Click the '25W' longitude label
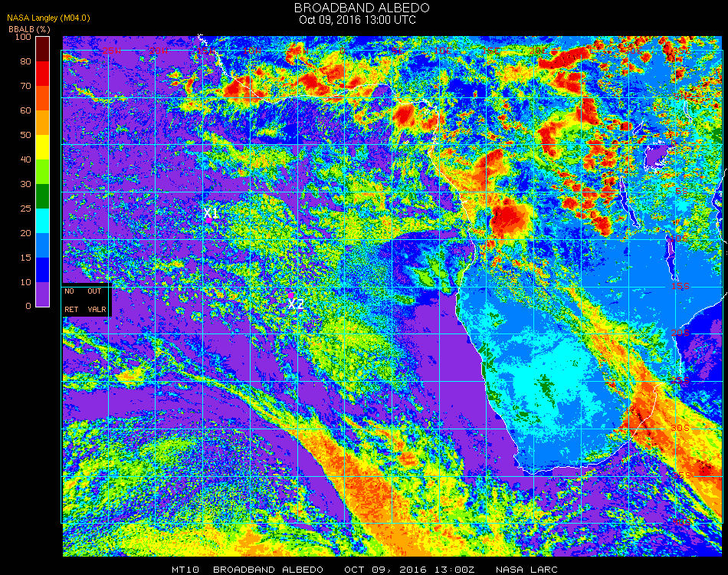This screenshot has width=728, height=575. [111, 51]
